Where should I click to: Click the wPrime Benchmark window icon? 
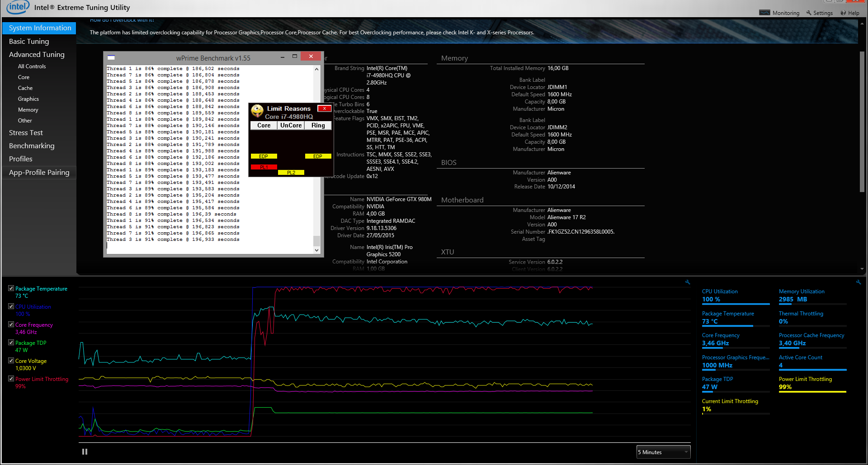[x=111, y=57]
